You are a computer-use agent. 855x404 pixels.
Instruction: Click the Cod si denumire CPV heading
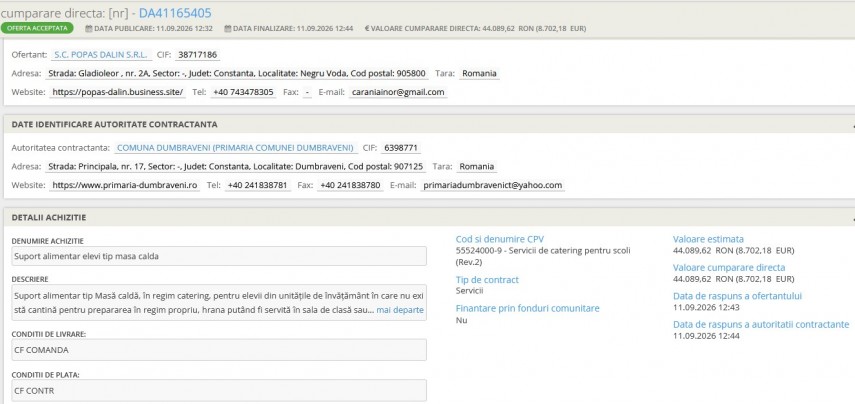pyautogui.click(x=499, y=239)
